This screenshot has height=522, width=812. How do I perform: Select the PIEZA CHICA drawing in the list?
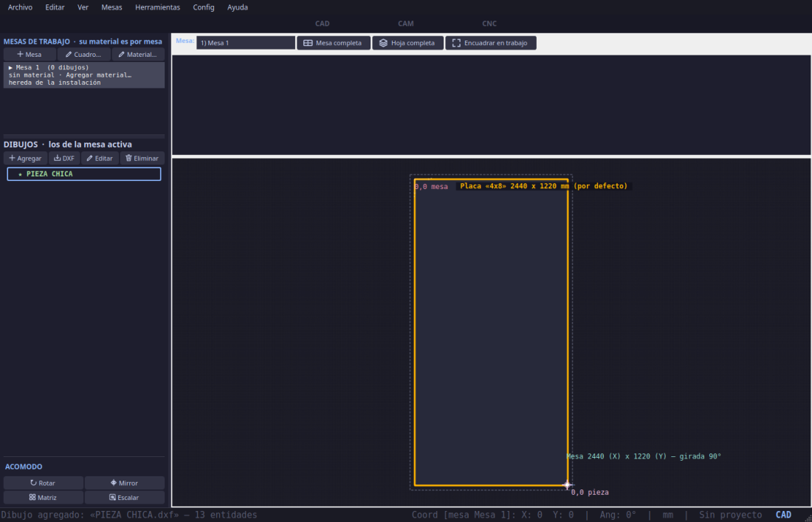(x=84, y=174)
